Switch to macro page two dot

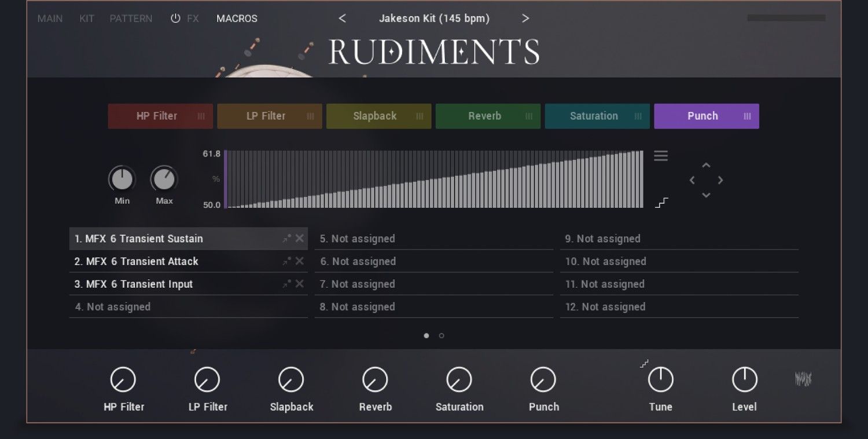tap(442, 335)
